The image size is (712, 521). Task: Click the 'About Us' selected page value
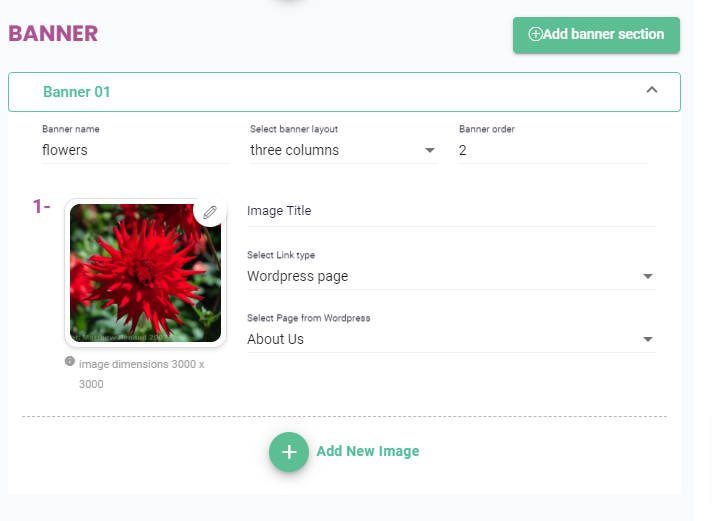tap(276, 339)
